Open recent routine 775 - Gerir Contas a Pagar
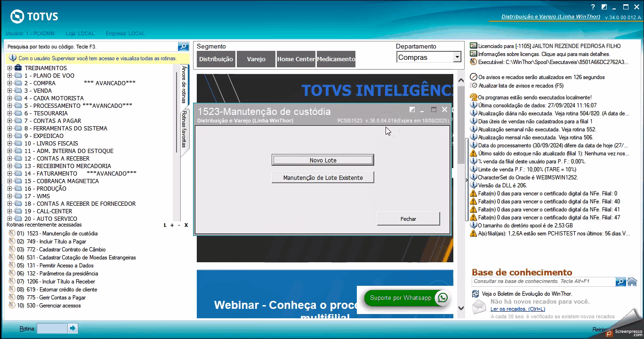 pos(56,298)
